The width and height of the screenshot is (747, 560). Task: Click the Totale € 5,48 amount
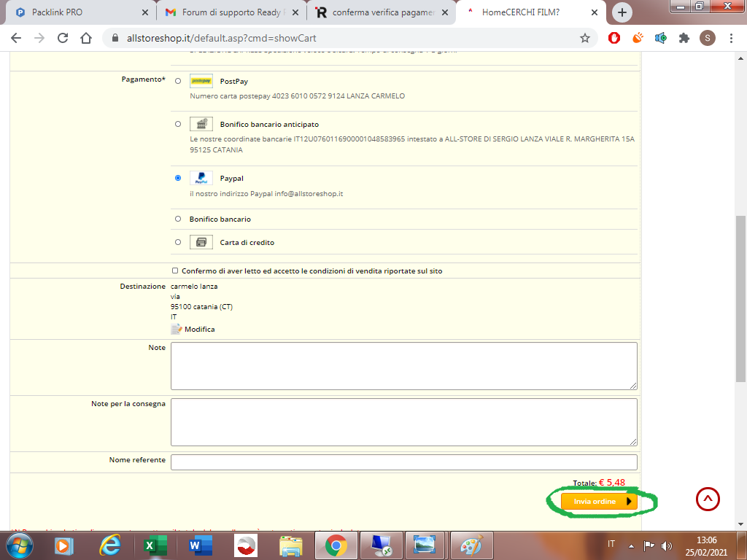tap(612, 483)
